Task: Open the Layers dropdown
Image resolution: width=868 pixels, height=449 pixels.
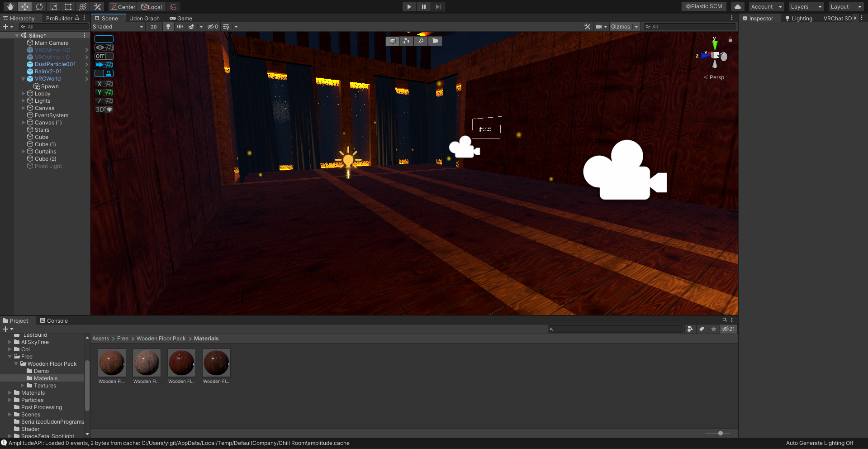Action: click(806, 7)
